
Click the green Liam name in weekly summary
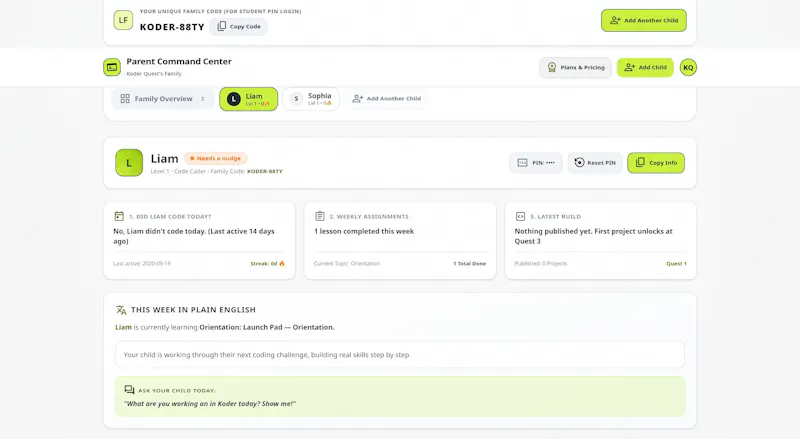123,327
